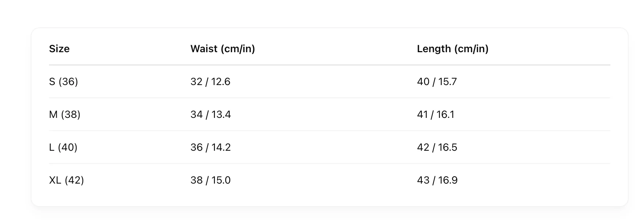Click length value 42 / 16.5
The width and height of the screenshot is (644, 223).
437,147
